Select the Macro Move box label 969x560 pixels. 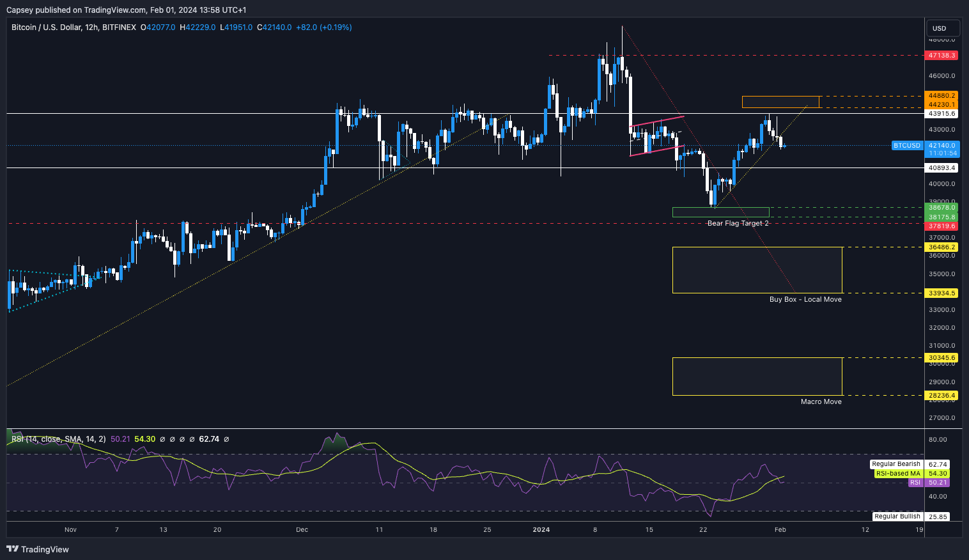coord(821,401)
